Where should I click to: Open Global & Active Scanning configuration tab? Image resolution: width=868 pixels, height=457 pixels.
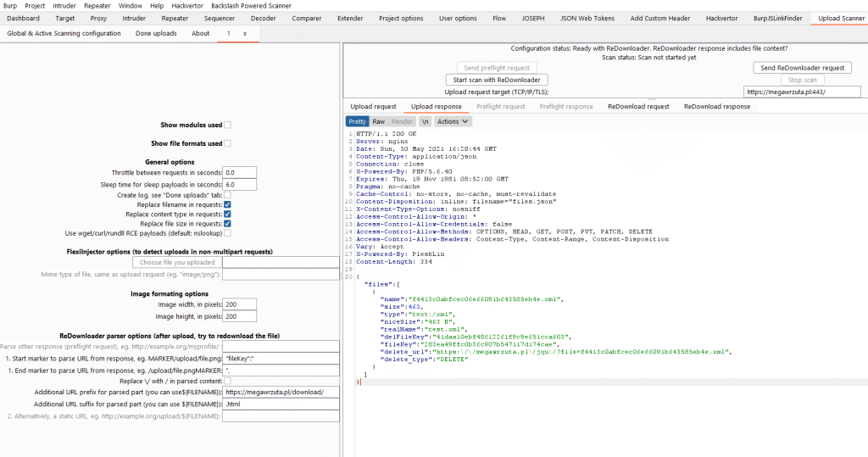64,33
